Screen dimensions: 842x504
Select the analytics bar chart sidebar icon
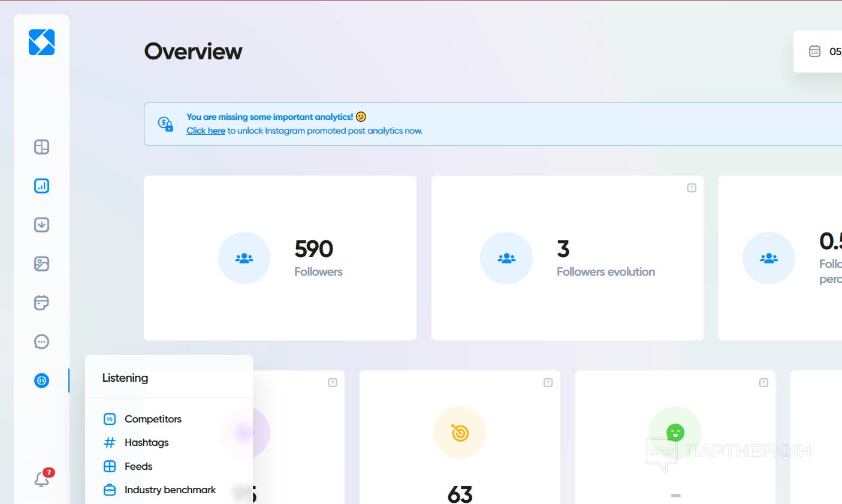(x=41, y=186)
